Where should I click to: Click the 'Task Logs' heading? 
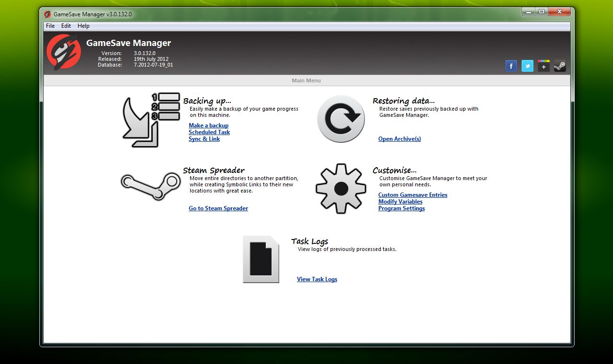[x=309, y=241]
